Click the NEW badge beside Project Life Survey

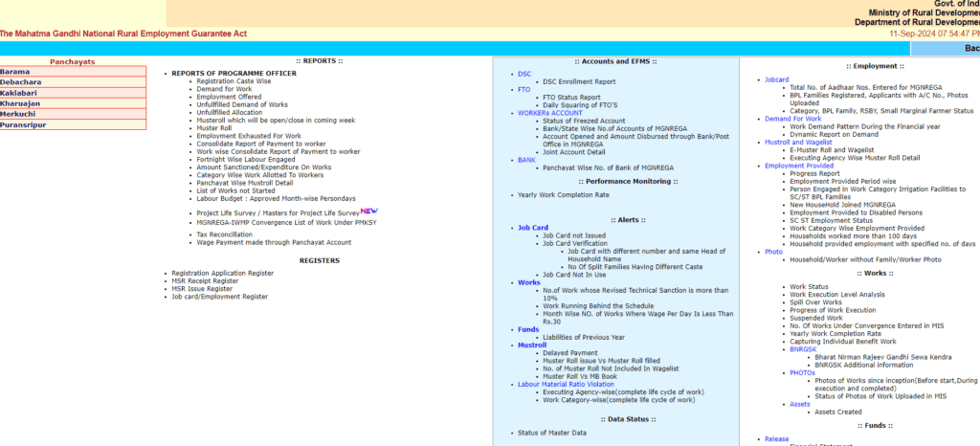(x=368, y=211)
